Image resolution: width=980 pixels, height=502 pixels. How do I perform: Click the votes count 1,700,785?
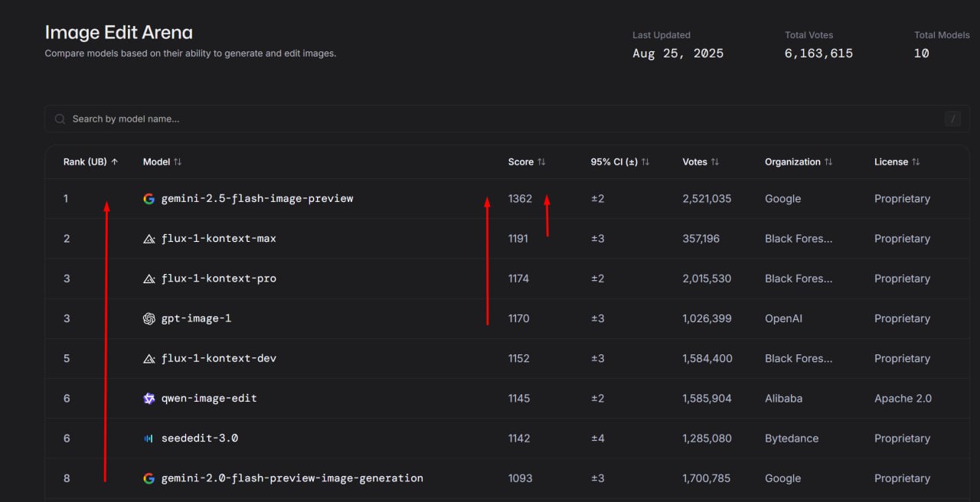(707, 478)
